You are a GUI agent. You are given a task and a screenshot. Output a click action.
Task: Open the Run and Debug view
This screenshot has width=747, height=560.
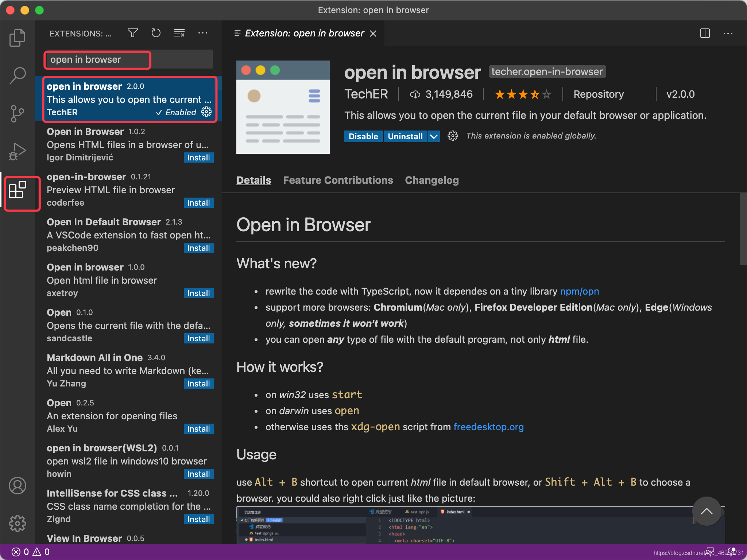click(x=17, y=151)
